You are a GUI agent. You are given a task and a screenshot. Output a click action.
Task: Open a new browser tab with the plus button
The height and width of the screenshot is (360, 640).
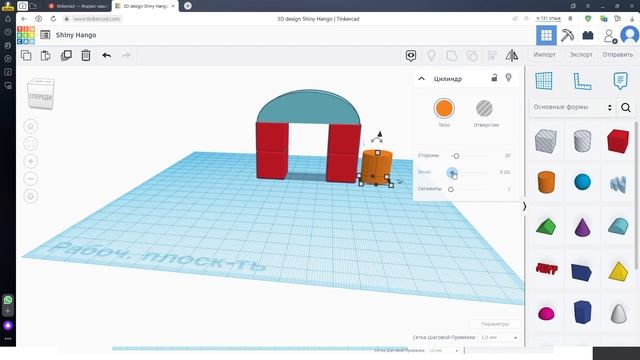coord(188,6)
